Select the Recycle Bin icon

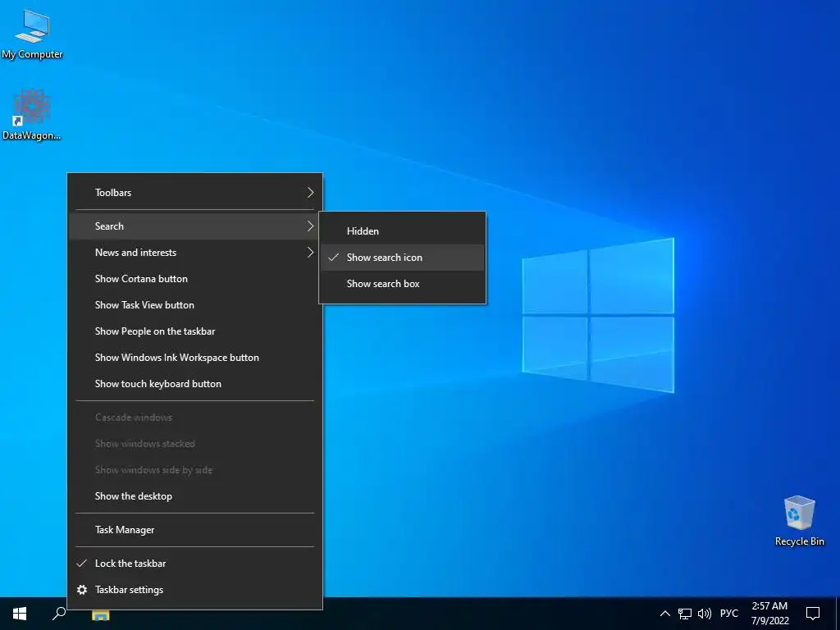coord(799,521)
